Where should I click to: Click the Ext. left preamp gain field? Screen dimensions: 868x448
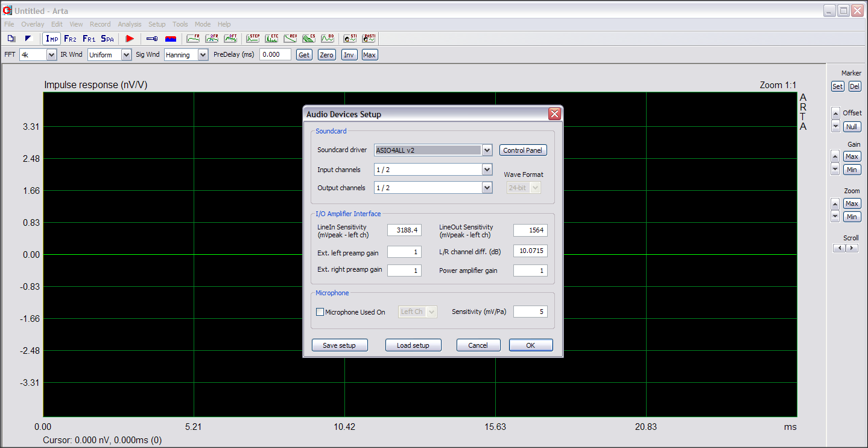[x=404, y=252]
